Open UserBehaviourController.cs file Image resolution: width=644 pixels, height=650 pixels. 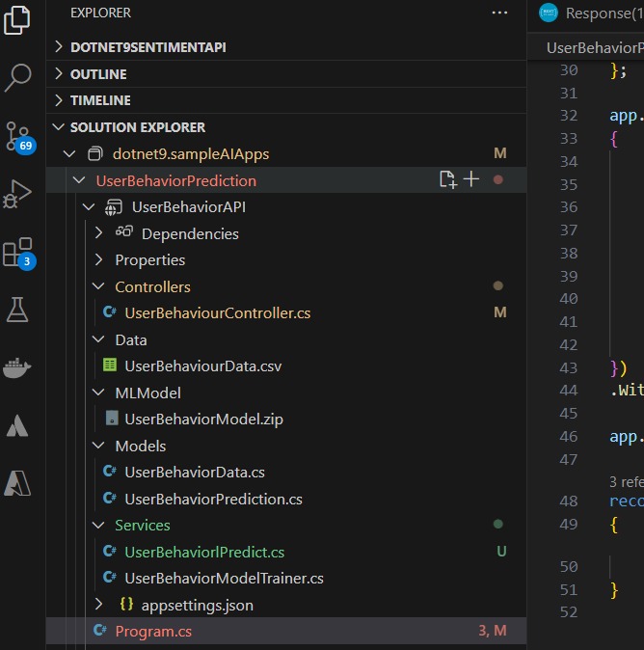pos(218,313)
